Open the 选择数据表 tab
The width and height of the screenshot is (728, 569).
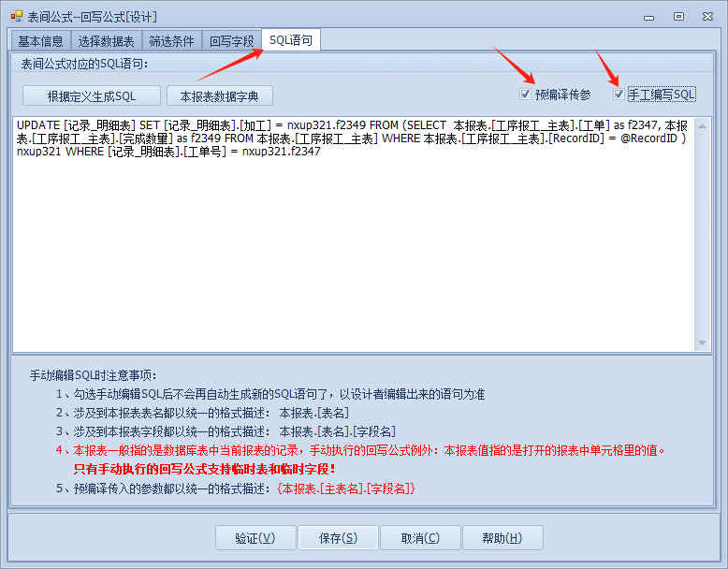tap(107, 40)
